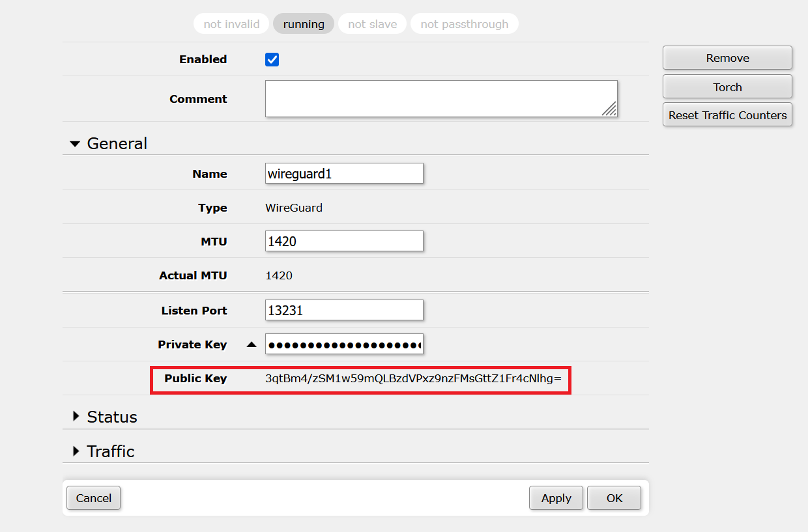Image resolution: width=808 pixels, height=532 pixels.
Task: Click the not invalid status flag
Action: tap(231, 24)
